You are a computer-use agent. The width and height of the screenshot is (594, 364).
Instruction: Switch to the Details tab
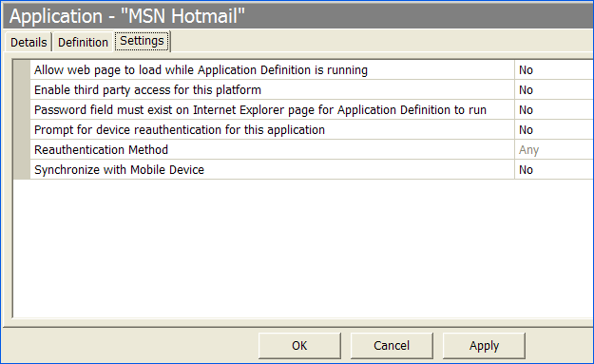pos(29,42)
